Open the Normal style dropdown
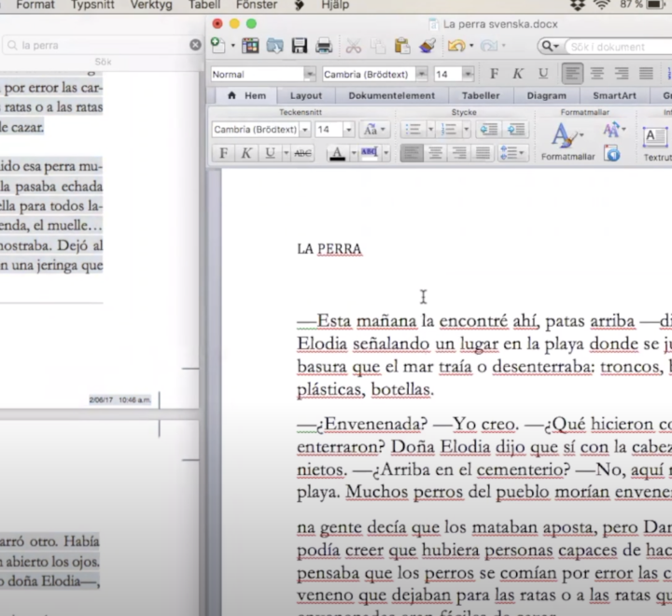This screenshot has width=672, height=616. 310,75
